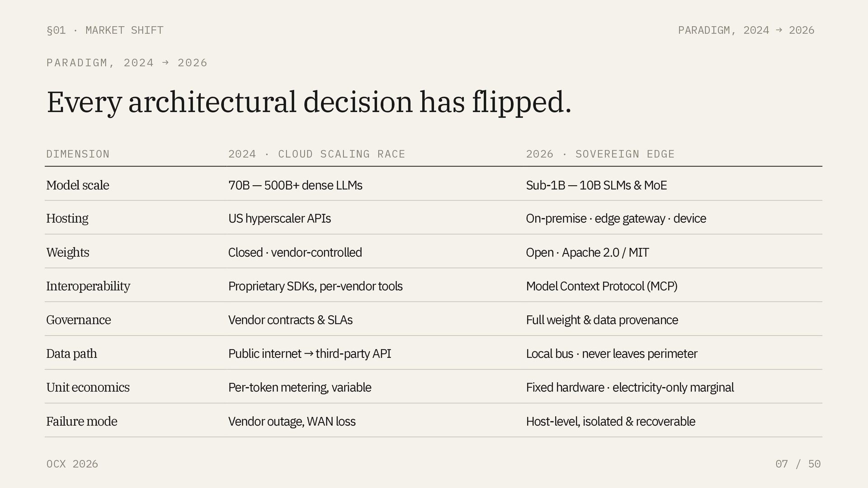Viewport: 868px width, 488px height.
Task: Select the '2024 · CLOUD SCALING RACE' column header
Action: (316, 154)
